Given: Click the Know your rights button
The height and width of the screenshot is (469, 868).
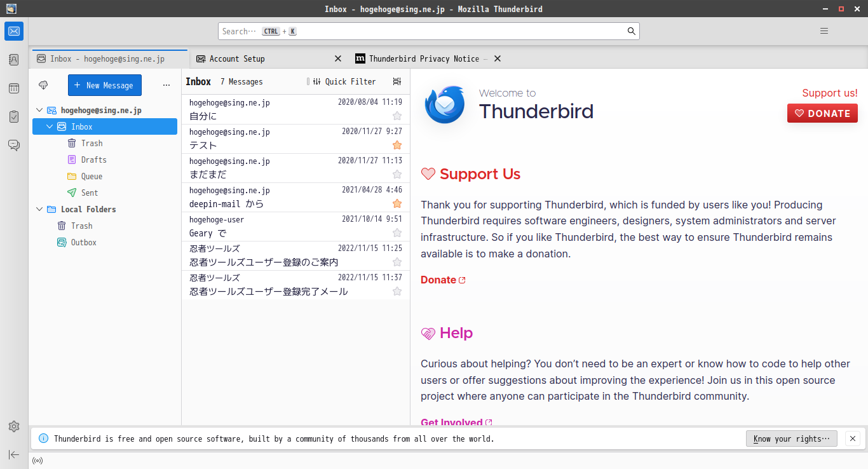Looking at the screenshot, I should [792, 438].
